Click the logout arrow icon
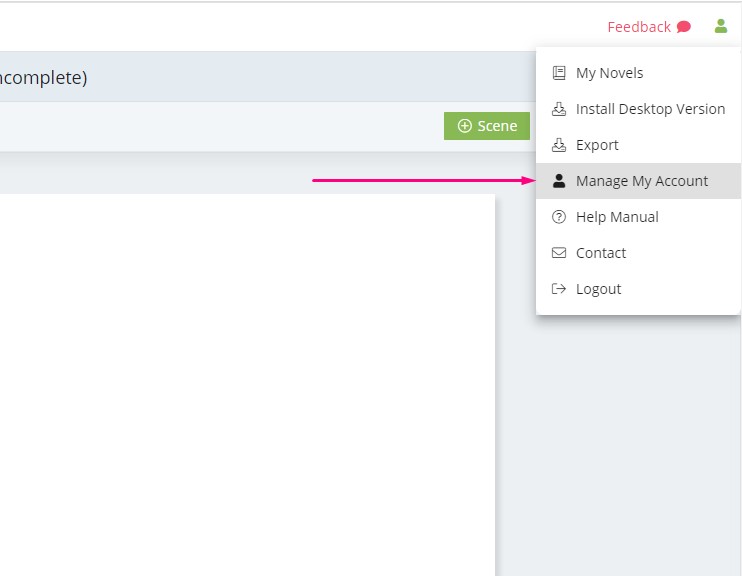The image size is (742, 576). click(559, 289)
